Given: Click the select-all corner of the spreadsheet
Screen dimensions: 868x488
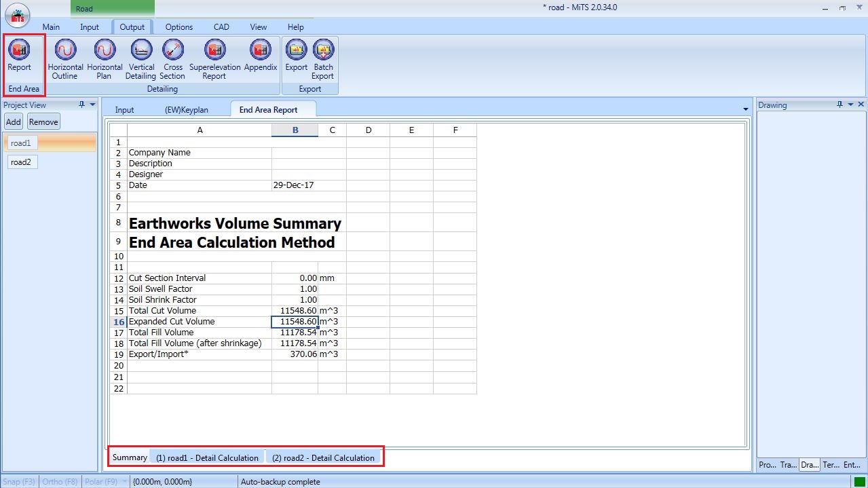Looking at the screenshot, I should [118, 130].
